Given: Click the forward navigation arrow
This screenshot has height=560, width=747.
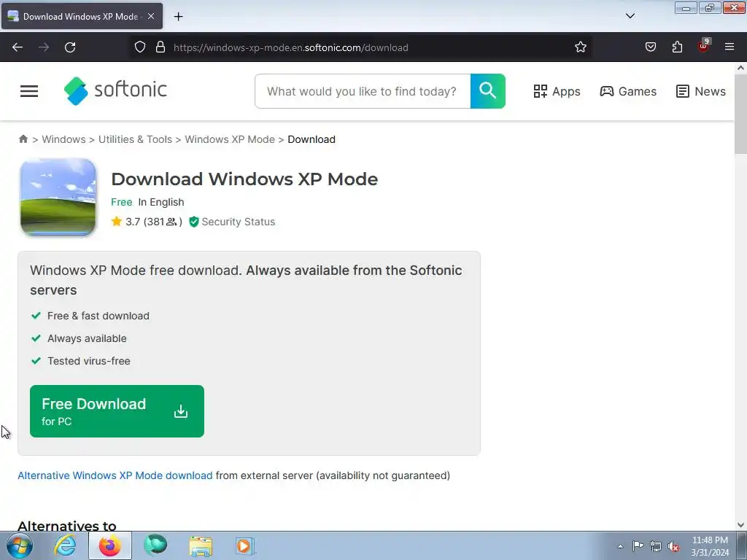Looking at the screenshot, I should tap(44, 47).
